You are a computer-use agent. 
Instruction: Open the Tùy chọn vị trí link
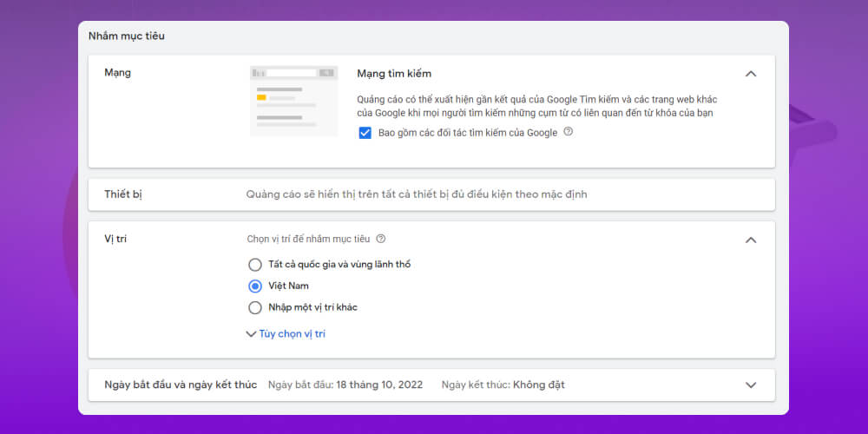[x=292, y=333]
